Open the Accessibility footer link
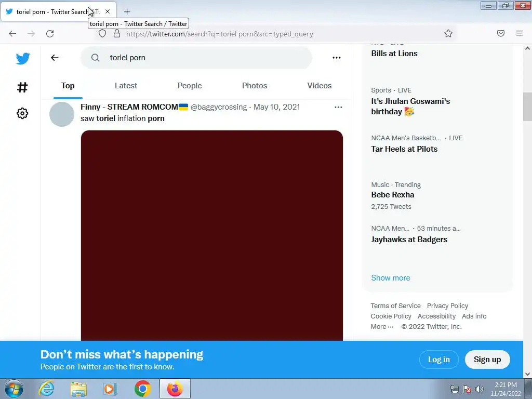 tap(436, 316)
